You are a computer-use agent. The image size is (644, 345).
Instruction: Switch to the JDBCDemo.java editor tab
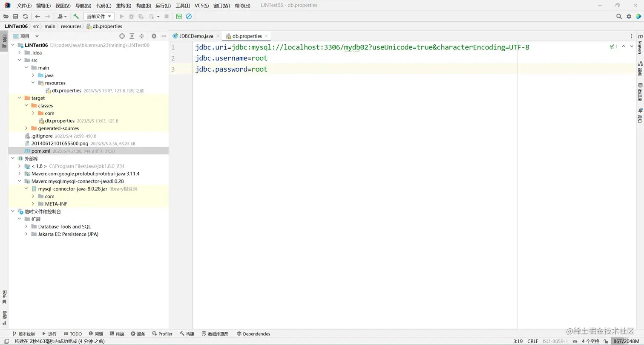click(196, 36)
